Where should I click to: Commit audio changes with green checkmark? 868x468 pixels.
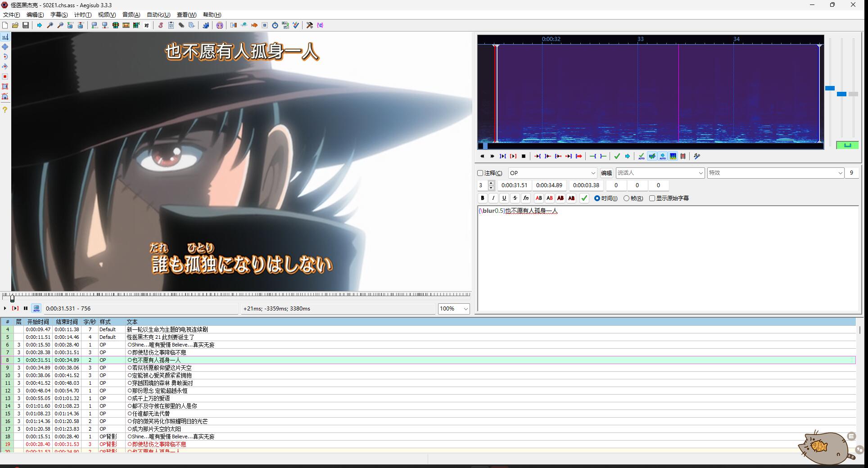coord(617,156)
